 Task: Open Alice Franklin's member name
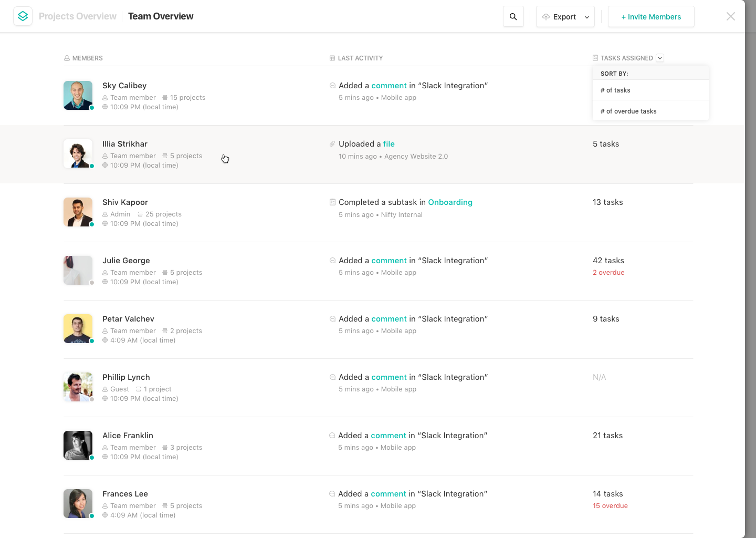[x=128, y=436]
